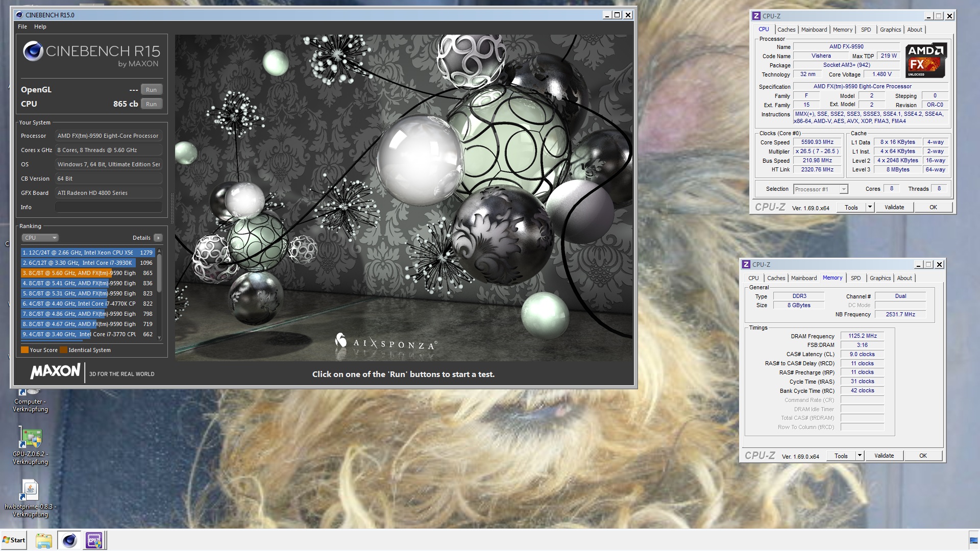Click OK in upper CPU-Z window
The height and width of the screenshot is (551, 980).
933,207
